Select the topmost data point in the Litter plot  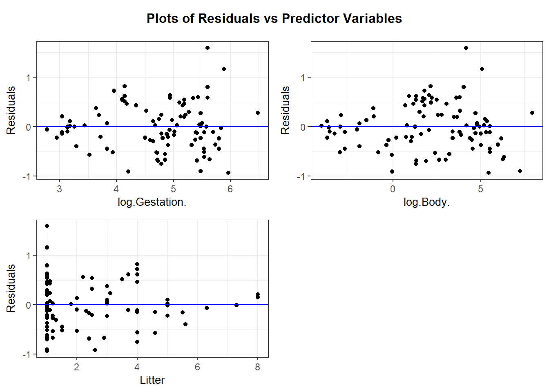coord(47,226)
